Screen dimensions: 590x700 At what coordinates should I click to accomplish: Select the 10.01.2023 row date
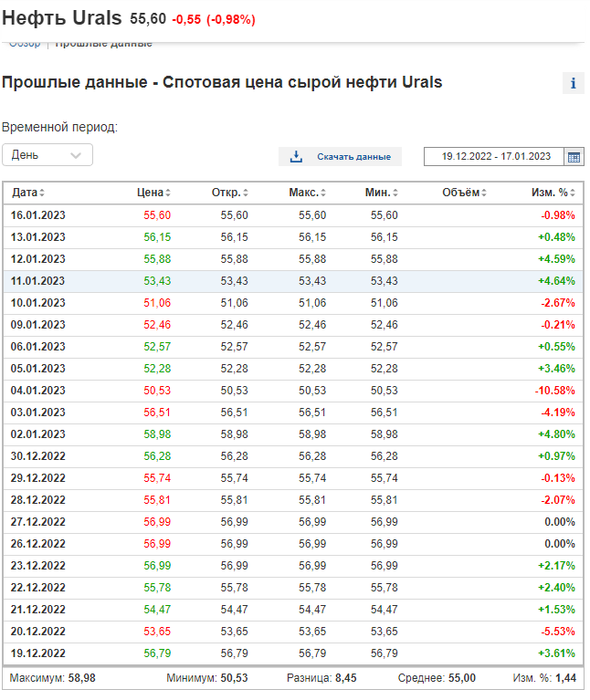38,303
